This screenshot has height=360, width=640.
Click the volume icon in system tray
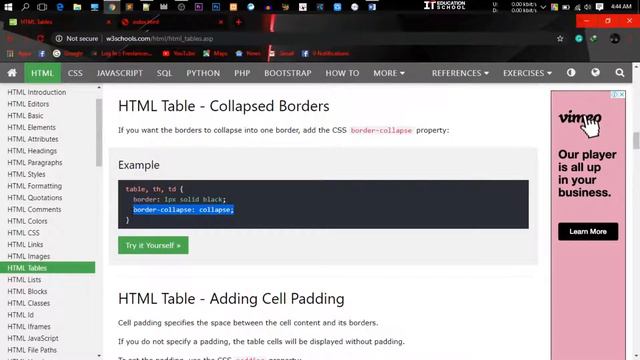click(587, 7)
